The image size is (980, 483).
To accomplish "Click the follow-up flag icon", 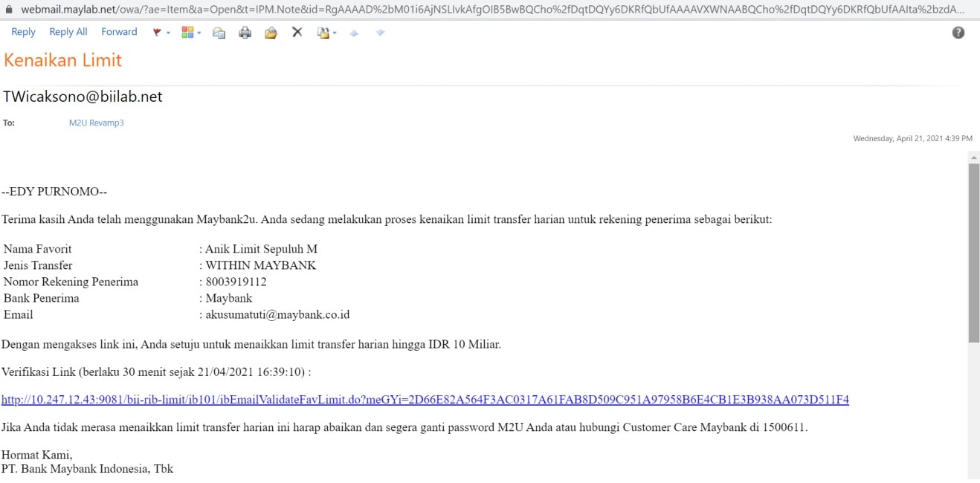I will [x=157, y=32].
